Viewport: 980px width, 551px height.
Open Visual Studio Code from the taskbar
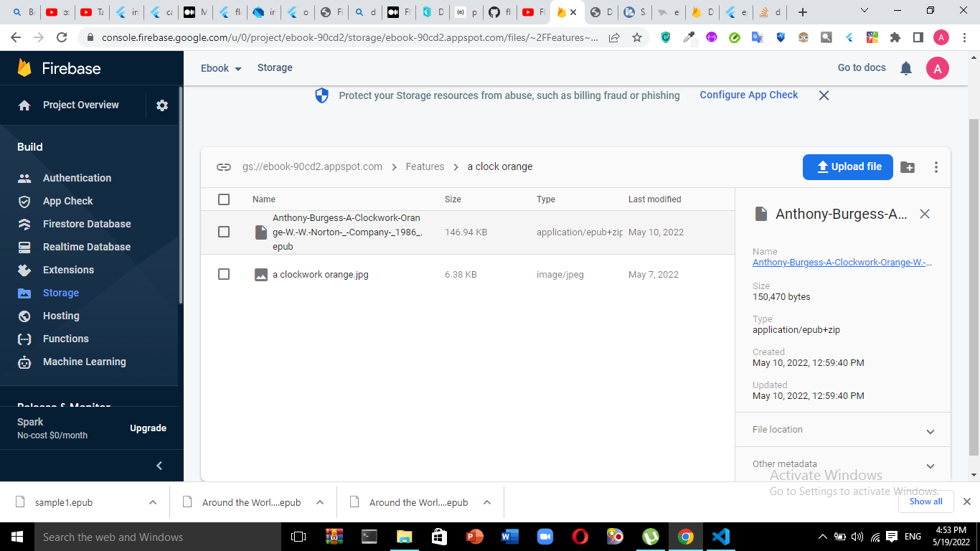[721, 537]
